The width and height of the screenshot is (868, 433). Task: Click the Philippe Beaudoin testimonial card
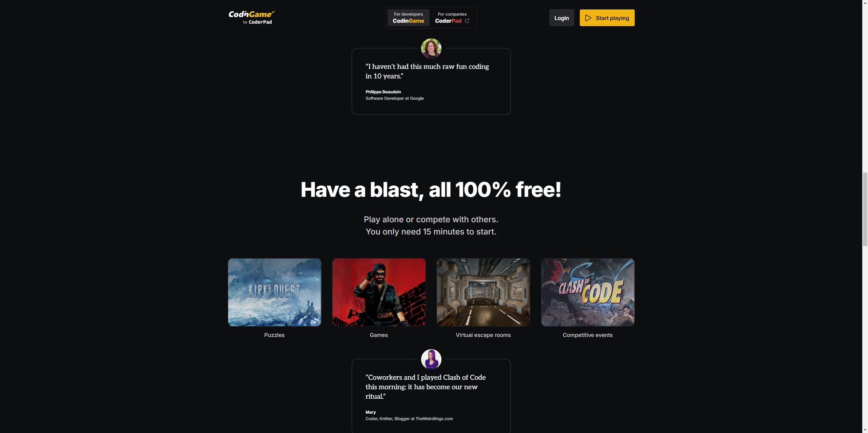(431, 81)
